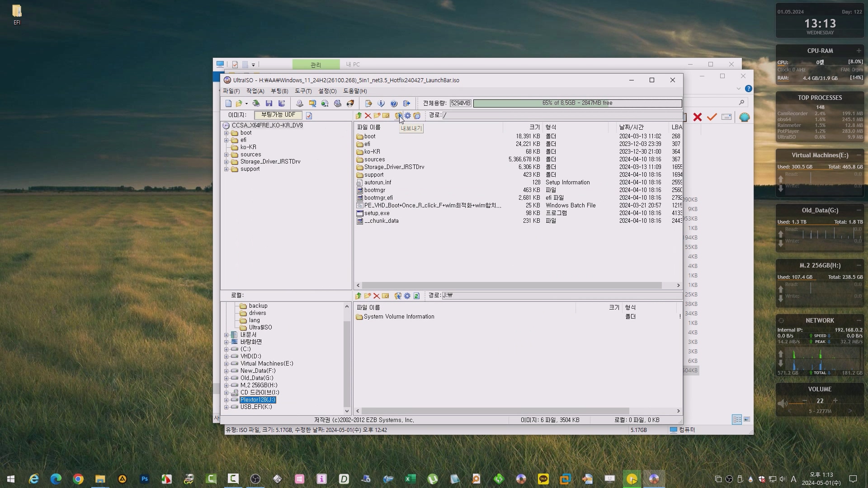Open the 부팅(B) menu
The height and width of the screenshot is (488, 868).
pyautogui.click(x=279, y=91)
